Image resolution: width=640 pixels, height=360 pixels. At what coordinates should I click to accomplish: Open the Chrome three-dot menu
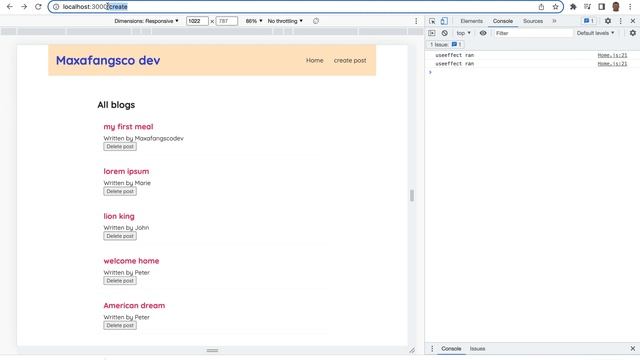pyautogui.click(x=631, y=7)
